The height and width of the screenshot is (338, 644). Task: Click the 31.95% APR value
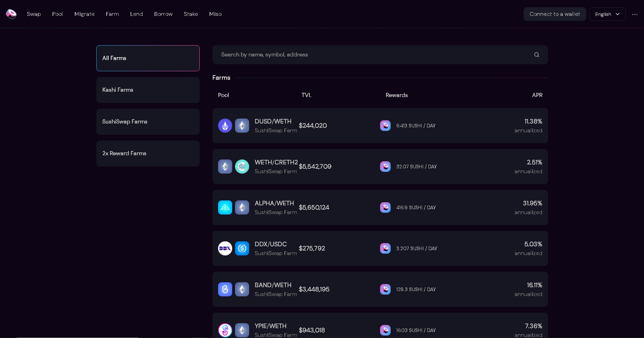tap(532, 203)
